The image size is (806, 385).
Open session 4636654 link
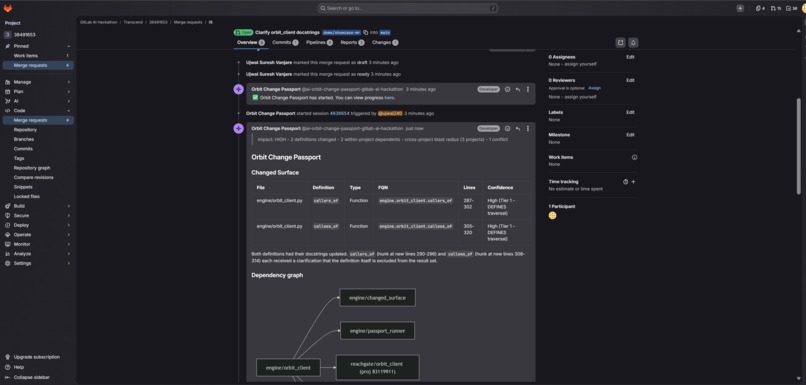click(339, 113)
